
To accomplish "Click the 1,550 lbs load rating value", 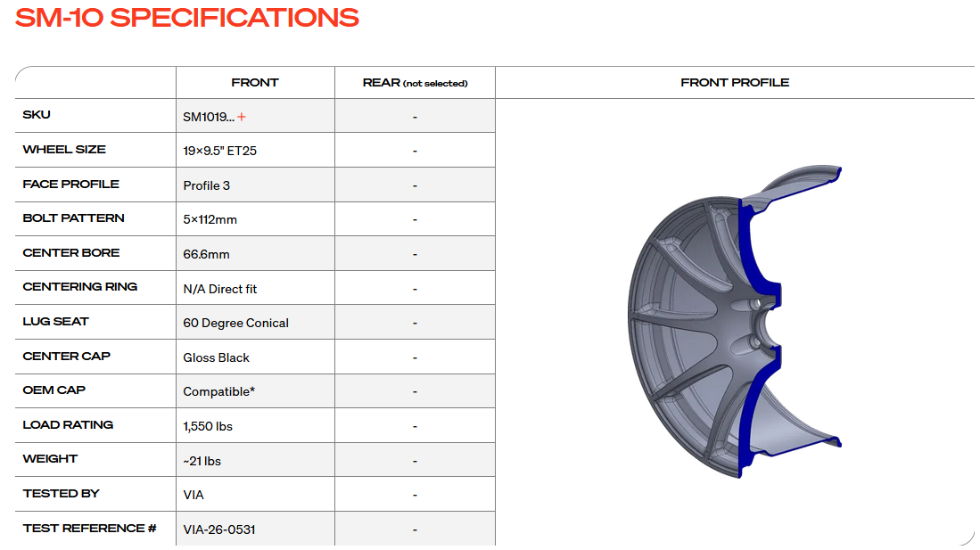I will tap(208, 426).
